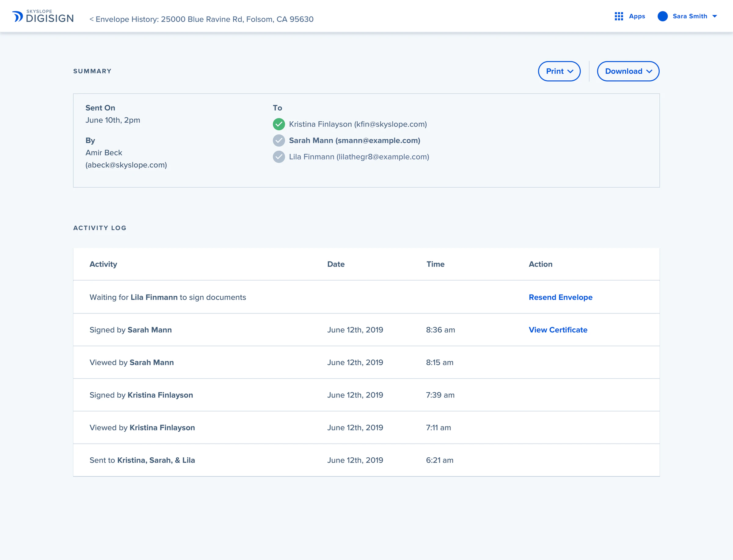Click 'June 10th, 2pm' sent date
Image resolution: width=733 pixels, height=560 pixels.
click(113, 120)
